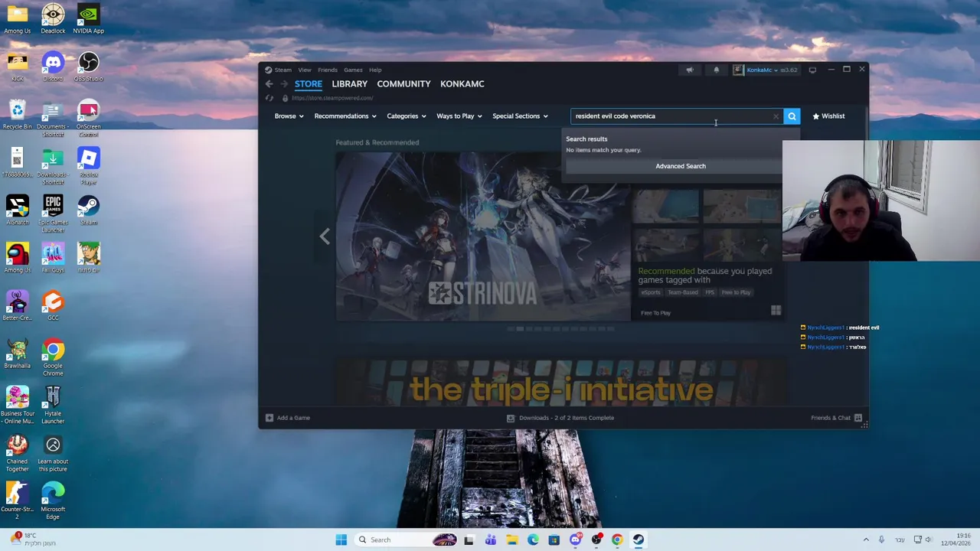Viewport: 980px width, 551px height.
Task: Expand the Ways to Play dropdown
Action: 459,116
